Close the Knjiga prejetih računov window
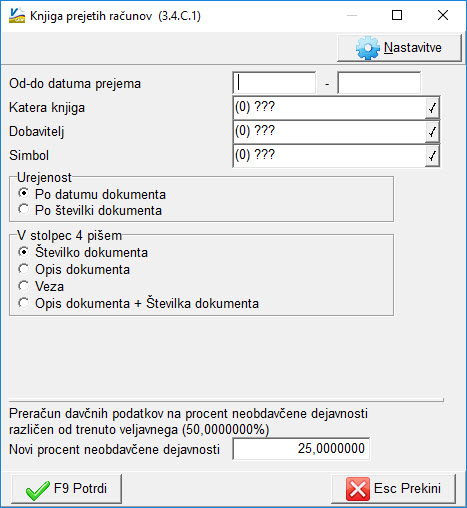Screen dimensions: 467x508 pos(443,15)
